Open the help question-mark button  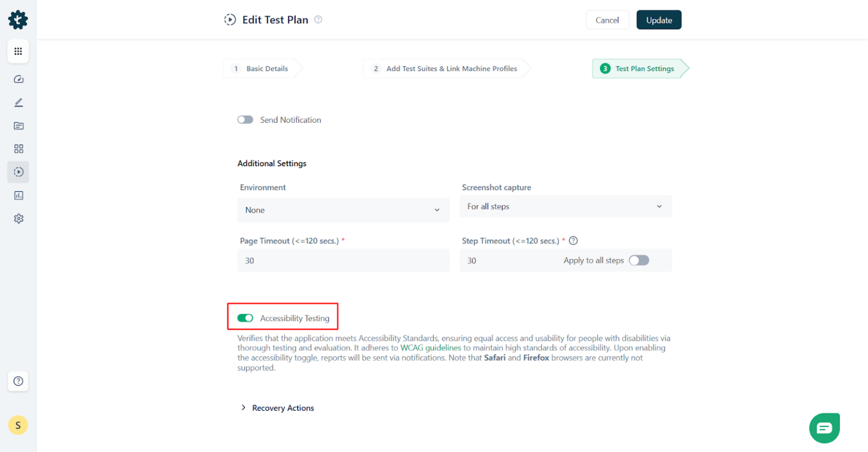tap(18, 381)
